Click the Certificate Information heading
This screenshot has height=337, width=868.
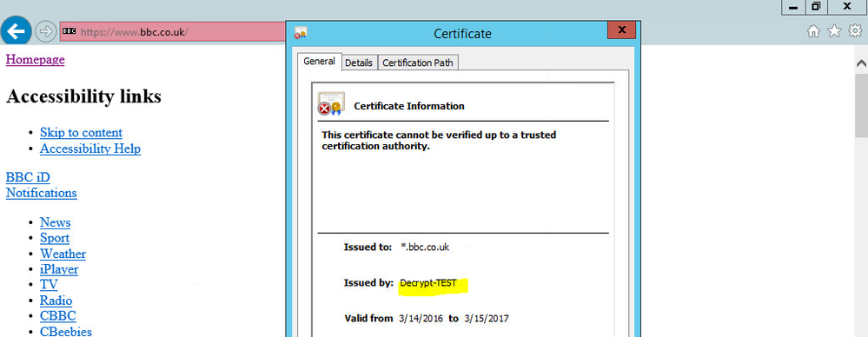pyautogui.click(x=409, y=106)
